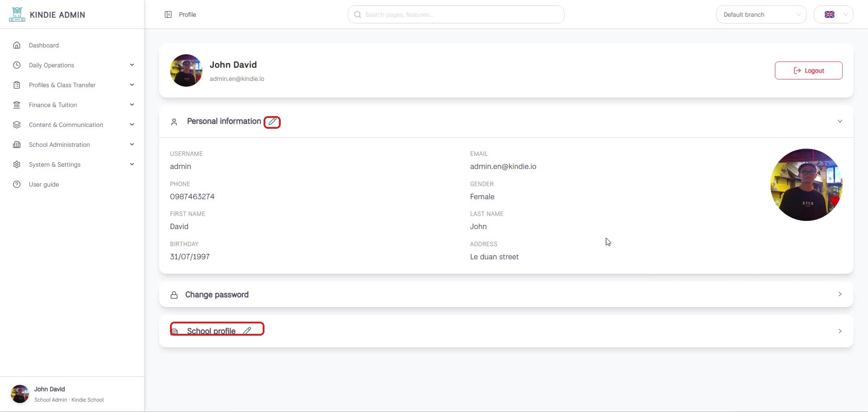The image size is (868, 412).
Task: Click the System & Settings gear icon
Action: [17, 164]
